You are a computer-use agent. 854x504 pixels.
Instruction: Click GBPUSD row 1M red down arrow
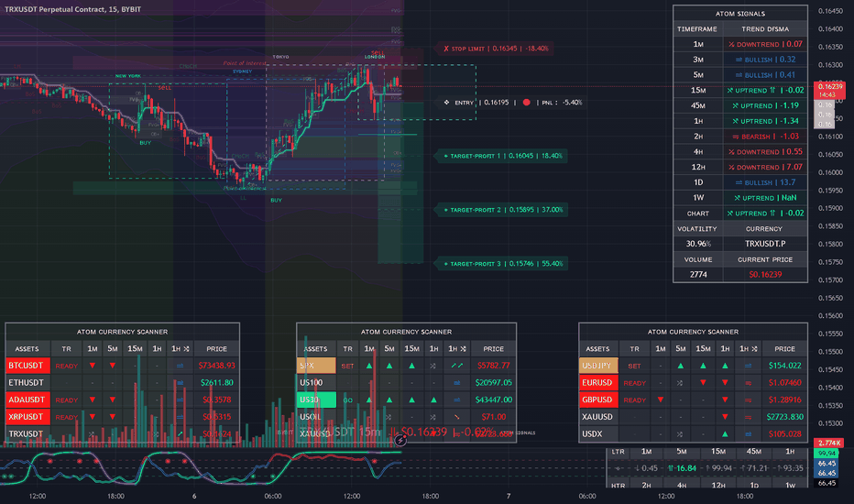tap(661, 400)
